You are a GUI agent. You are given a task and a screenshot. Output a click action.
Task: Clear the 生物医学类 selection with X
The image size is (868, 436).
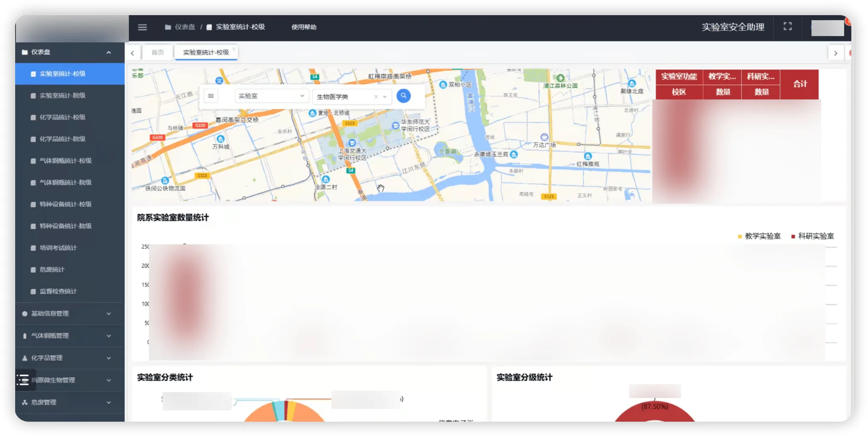[376, 96]
